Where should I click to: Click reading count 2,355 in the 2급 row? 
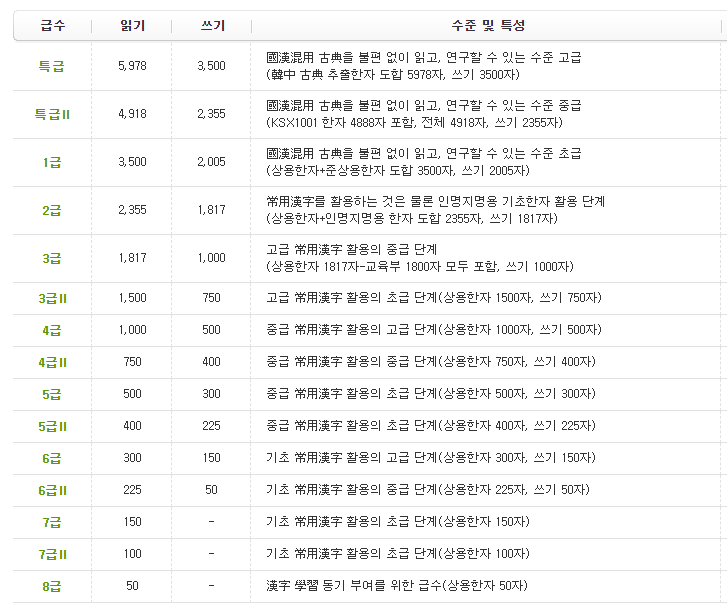(132, 210)
